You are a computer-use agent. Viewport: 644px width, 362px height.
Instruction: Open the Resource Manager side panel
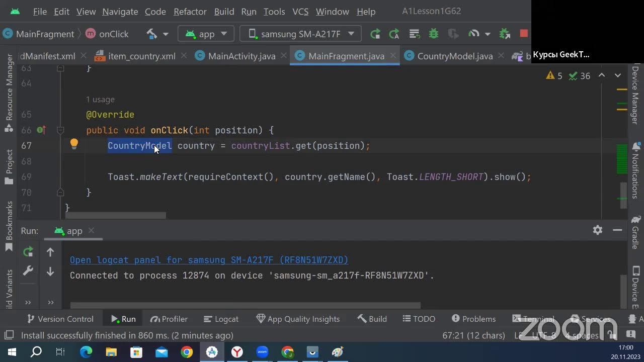[9, 93]
